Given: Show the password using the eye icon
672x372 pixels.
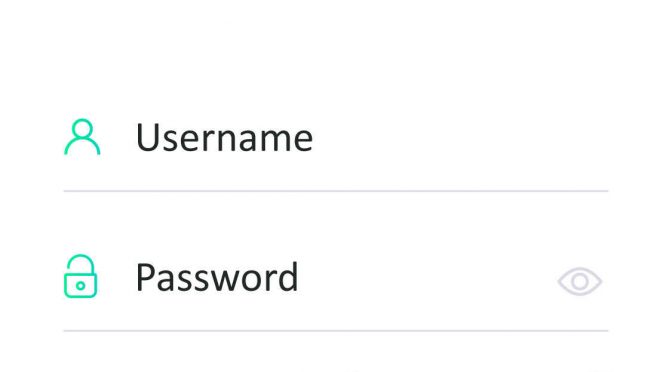Looking at the screenshot, I should point(580,282).
